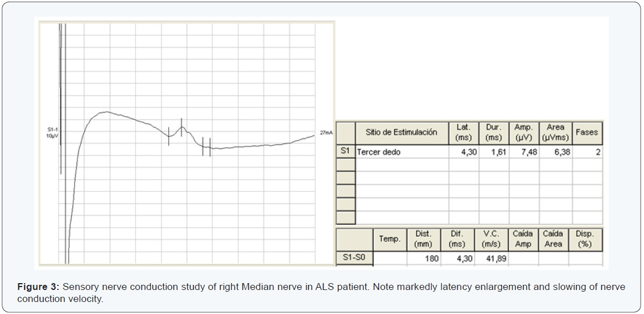Select the S1-S0 segment row header

coord(354,258)
